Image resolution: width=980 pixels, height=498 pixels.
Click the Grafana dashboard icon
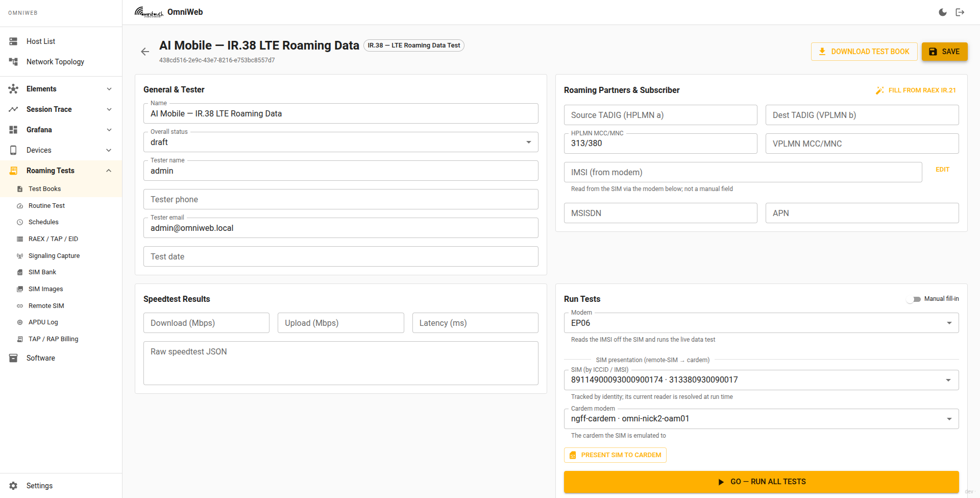pos(13,130)
